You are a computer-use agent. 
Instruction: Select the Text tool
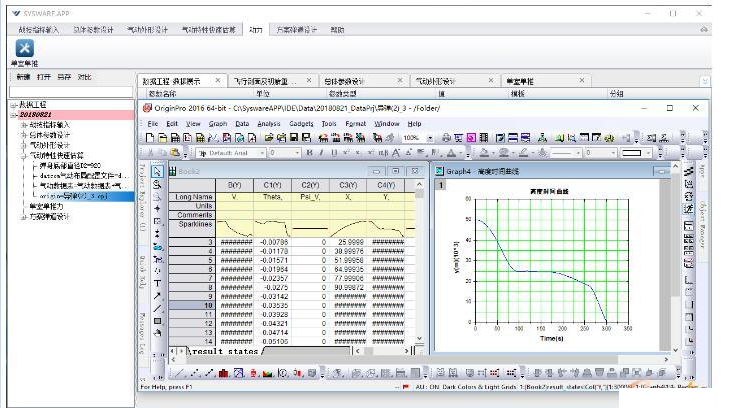click(158, 283)
